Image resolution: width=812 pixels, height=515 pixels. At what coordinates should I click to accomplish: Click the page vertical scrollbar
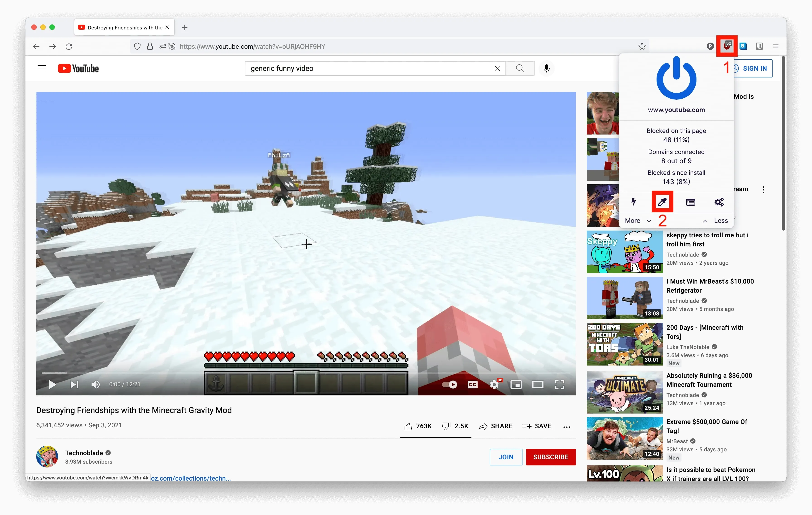pyautogui.click(x=783, y=143)
